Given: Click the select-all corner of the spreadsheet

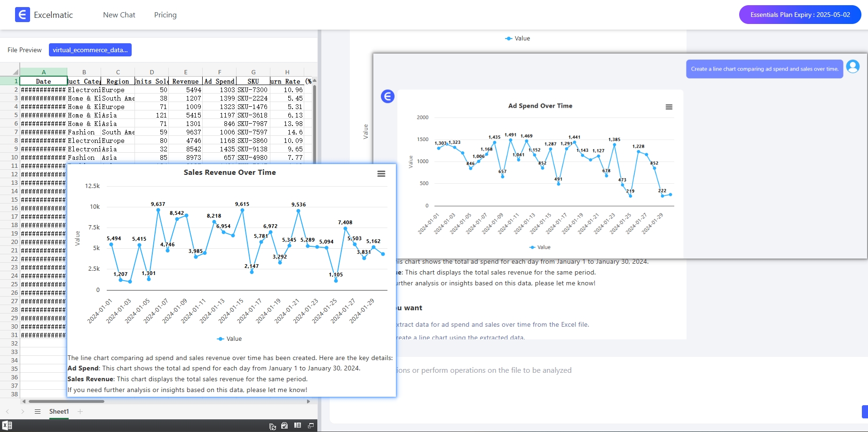Looking at the screenshot, I should pos(15,72).
